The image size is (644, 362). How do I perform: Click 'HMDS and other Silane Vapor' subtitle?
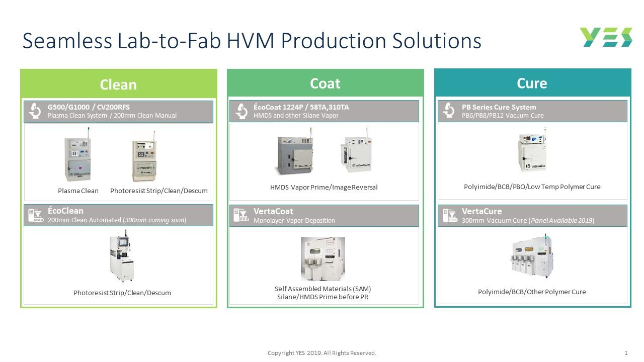(296, 116)
